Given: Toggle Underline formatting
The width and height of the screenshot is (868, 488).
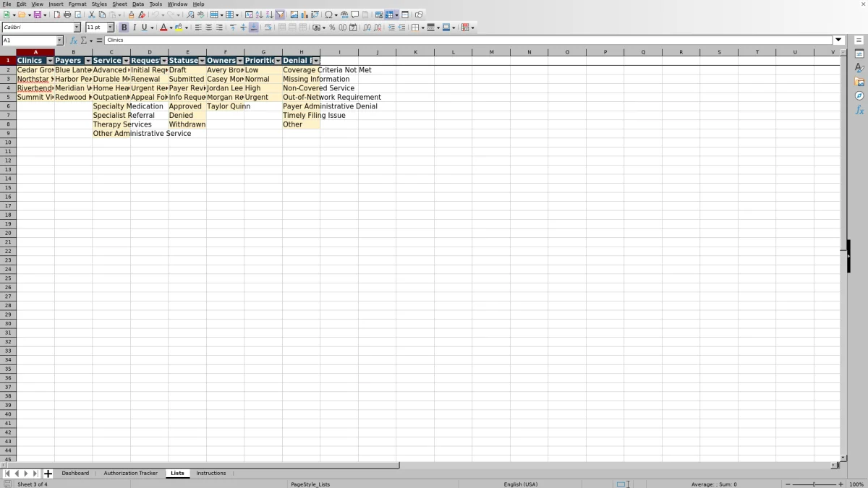Looking at the screenshot, I should click(144, 27).
